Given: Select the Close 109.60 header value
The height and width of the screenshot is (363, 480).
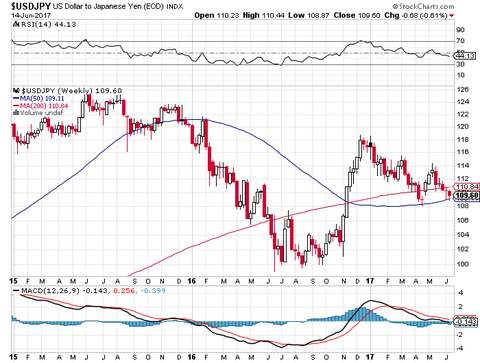Looking at the screenshot, I should pos(357,15).
